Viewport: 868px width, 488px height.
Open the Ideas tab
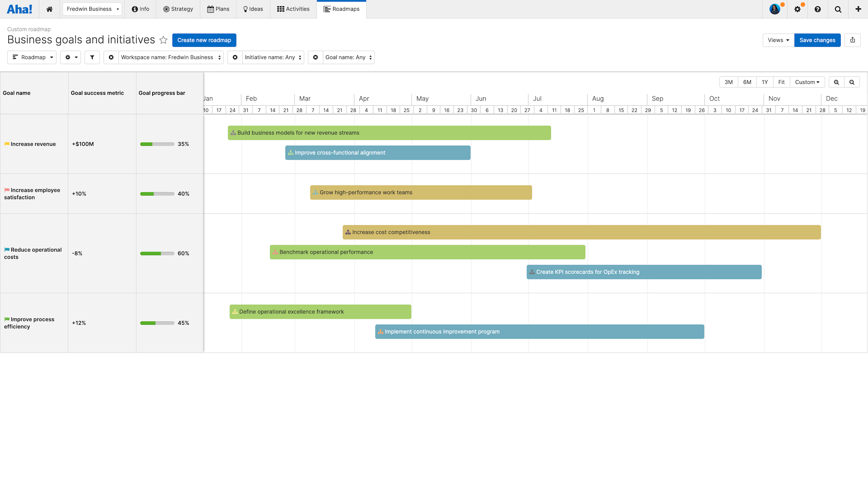(253, 9)
